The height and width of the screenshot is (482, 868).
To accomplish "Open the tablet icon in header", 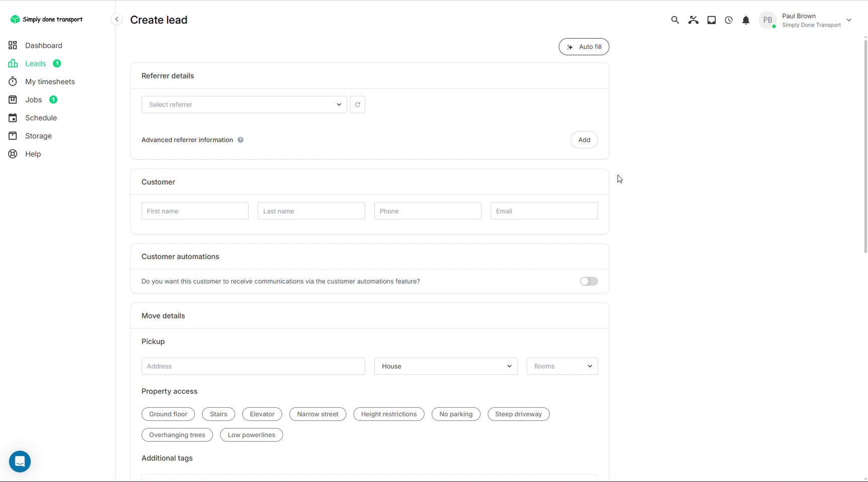I will click(711, 20).
